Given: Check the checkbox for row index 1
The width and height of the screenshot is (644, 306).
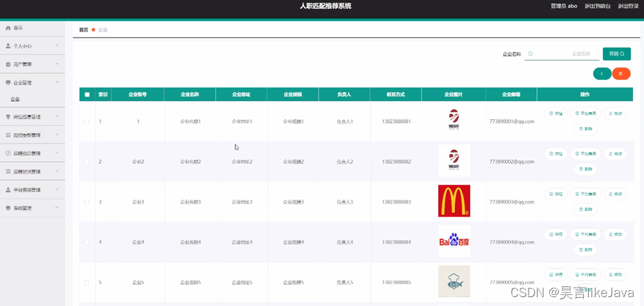Looking at the screenshot, I should click(x=87, y=122).
